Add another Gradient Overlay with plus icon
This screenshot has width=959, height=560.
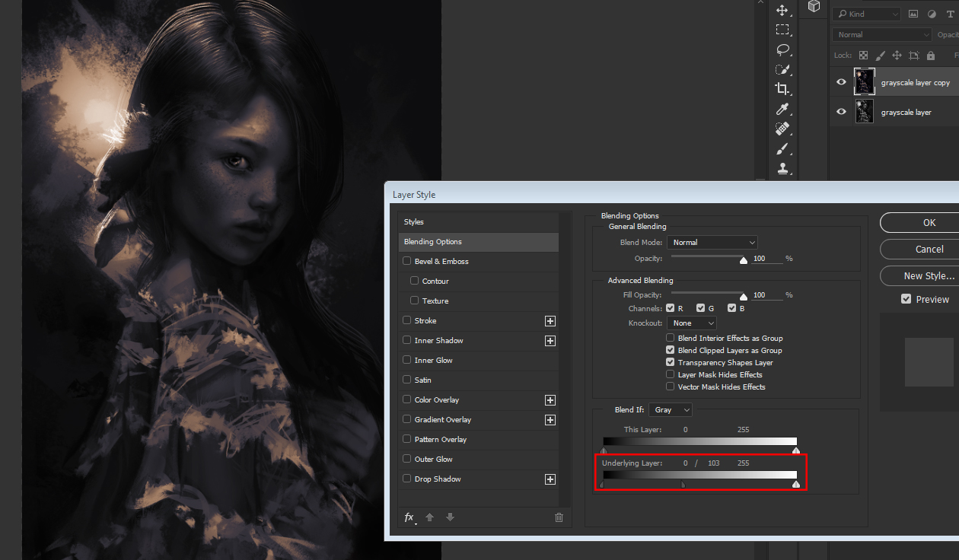(550, 420)
